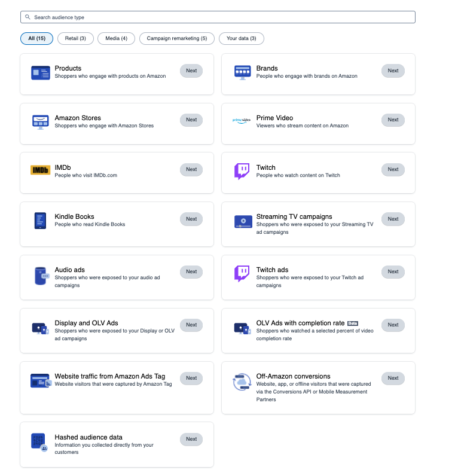458x476 pixels.
Task: Click Next for Kindle Books
Action: [191, 219]
